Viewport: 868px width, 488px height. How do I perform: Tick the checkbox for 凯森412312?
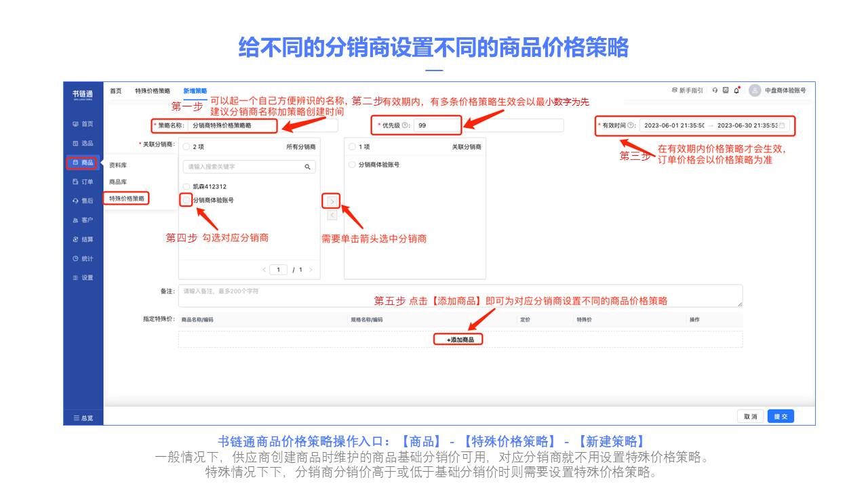[186, 186]
